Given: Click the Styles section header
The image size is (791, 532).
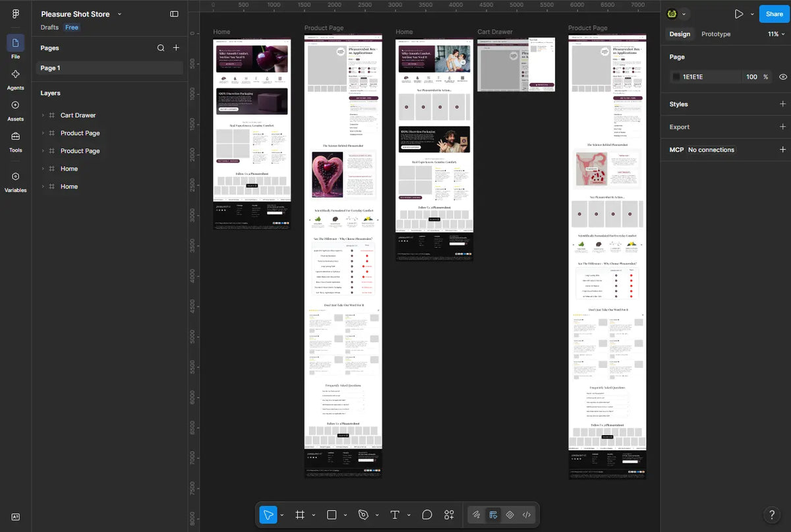Looking at the screenshot, I should point(678,104).
